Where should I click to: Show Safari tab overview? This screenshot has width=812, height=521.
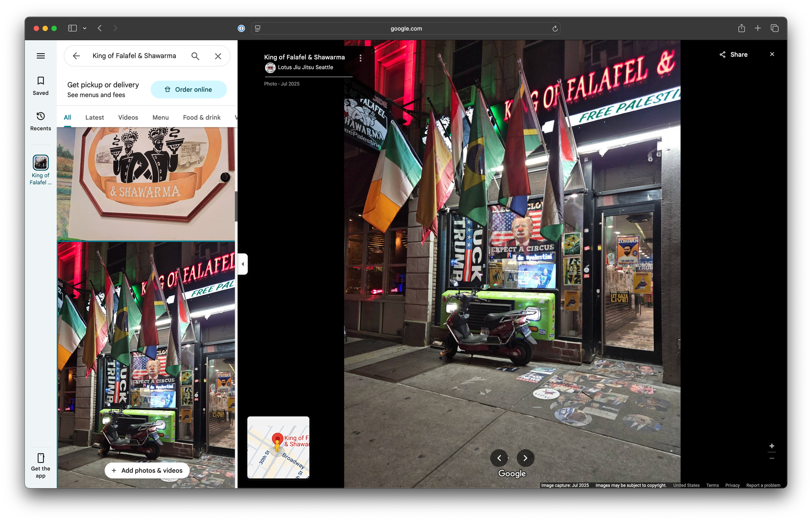[x=775, y=28]
